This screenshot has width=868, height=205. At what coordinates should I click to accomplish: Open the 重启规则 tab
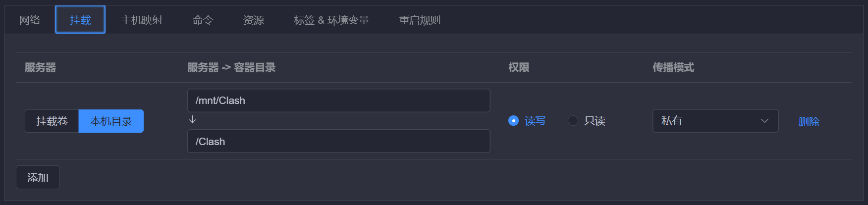(420, 20)
